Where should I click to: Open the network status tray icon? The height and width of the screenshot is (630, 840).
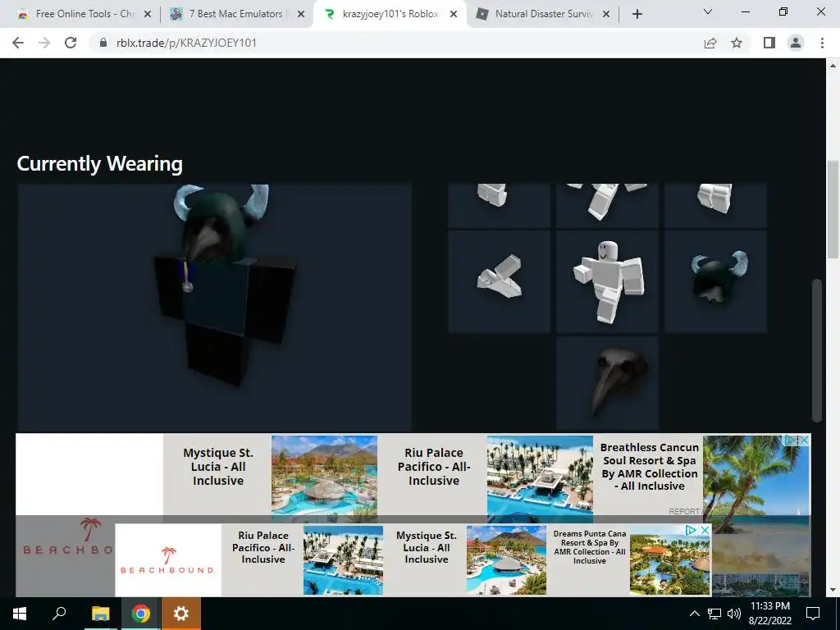click(x=714, y=614)
